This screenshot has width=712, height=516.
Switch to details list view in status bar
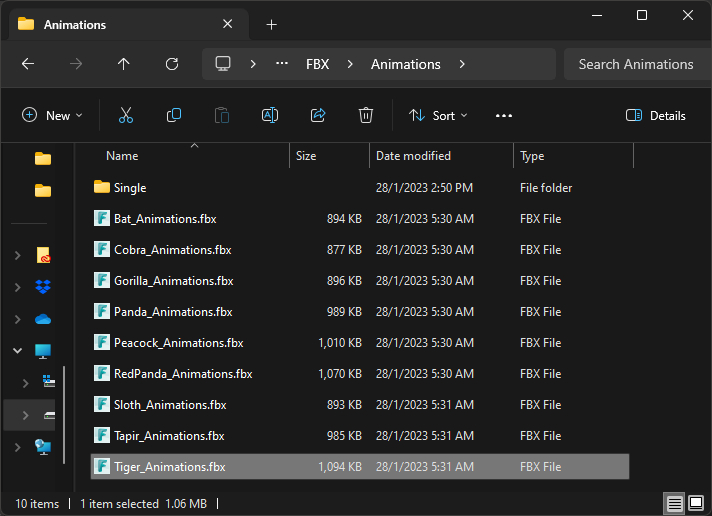pyautogui.click(x=675, y=503)
